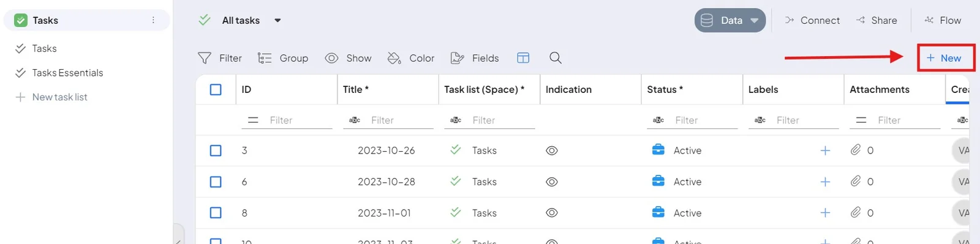Click the briefcase status icon in row 3

658,150
